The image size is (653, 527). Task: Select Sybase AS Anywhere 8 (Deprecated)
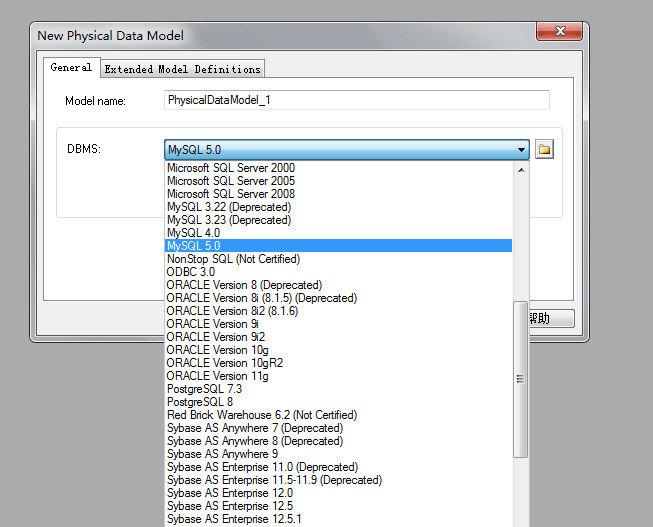(338, 441)
